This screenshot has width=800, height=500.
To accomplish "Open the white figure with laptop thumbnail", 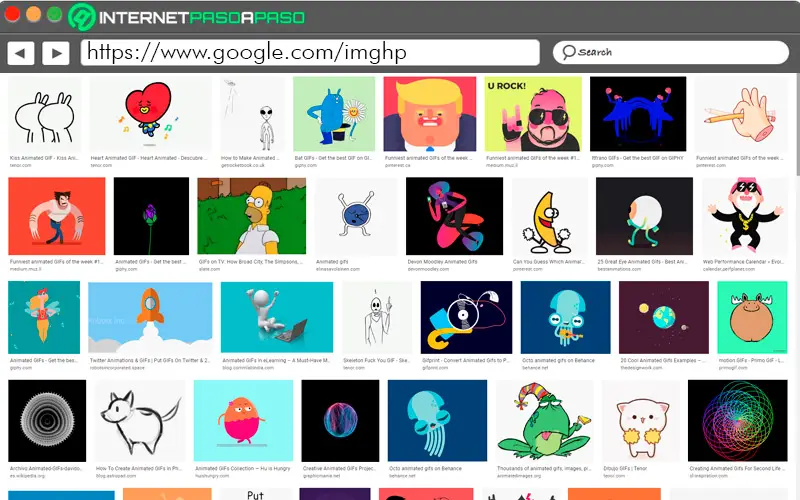I will click(277, 317).
